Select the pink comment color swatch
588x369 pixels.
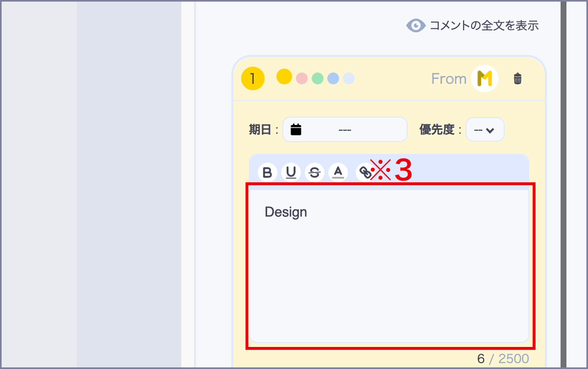[302, 78]
